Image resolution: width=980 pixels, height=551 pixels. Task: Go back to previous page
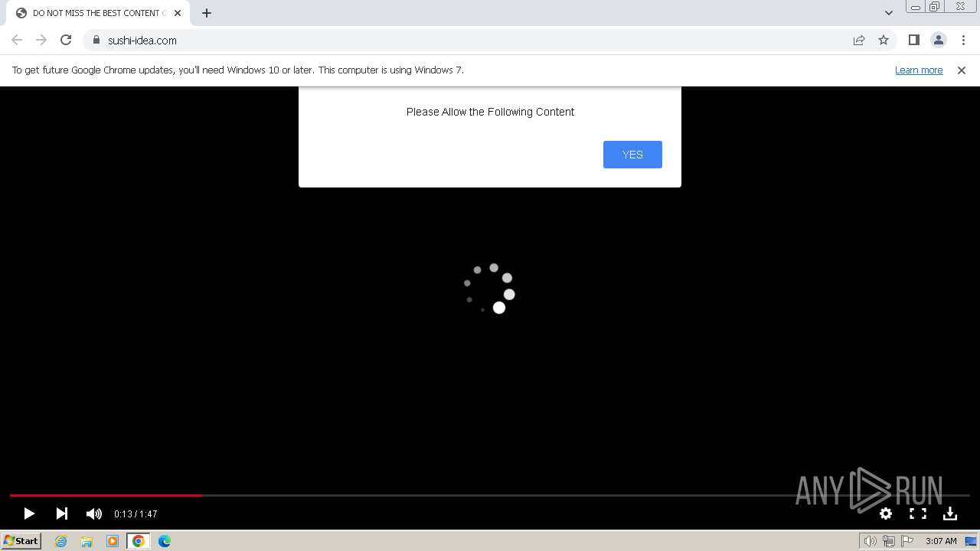coord(17,40)
